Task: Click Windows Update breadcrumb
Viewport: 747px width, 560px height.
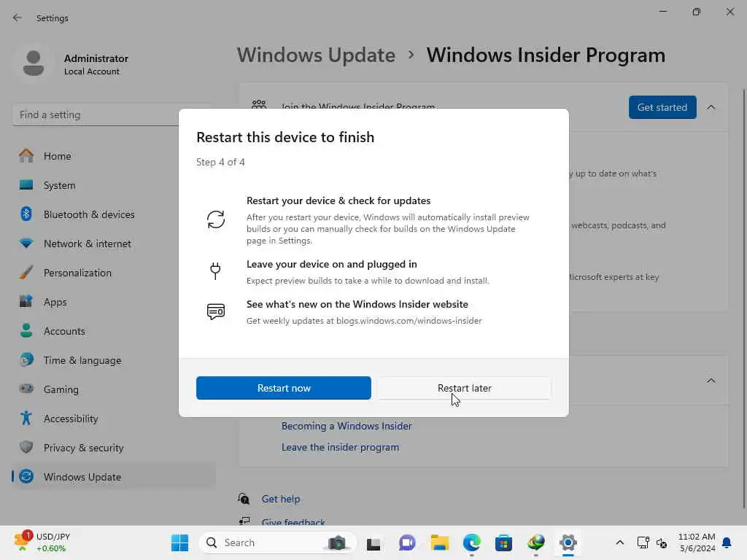Action: click(317, 55)
